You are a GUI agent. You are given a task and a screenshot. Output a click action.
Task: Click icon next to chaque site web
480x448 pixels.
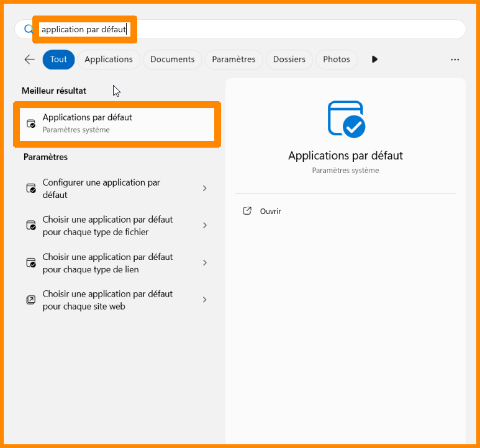click(x=31, y=300)
